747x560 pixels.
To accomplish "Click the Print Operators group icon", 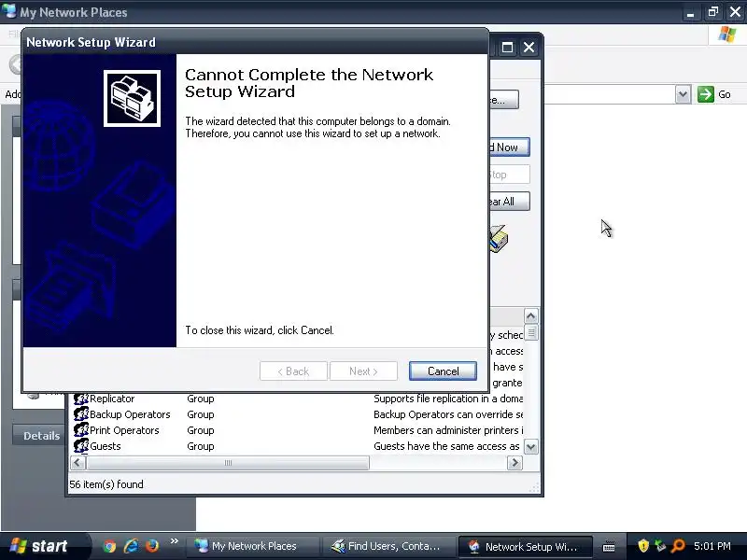I will (x=81, y=430).
